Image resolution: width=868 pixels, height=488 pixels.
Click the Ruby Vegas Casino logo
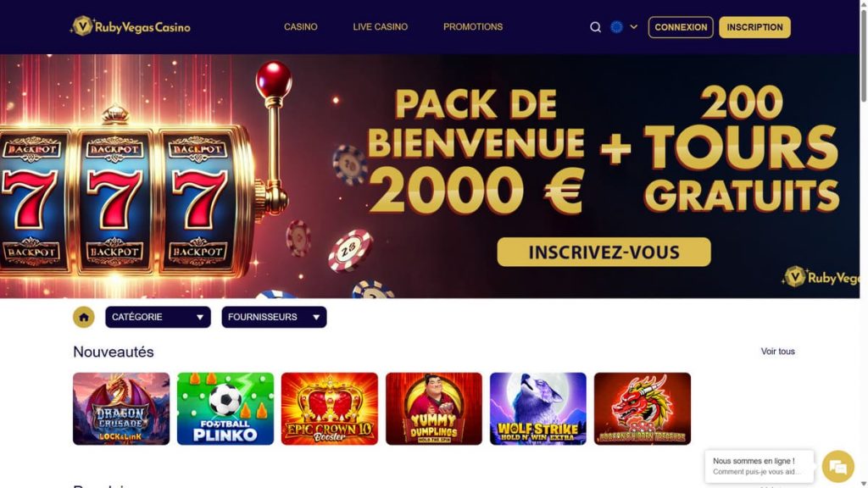click(131, 26)
